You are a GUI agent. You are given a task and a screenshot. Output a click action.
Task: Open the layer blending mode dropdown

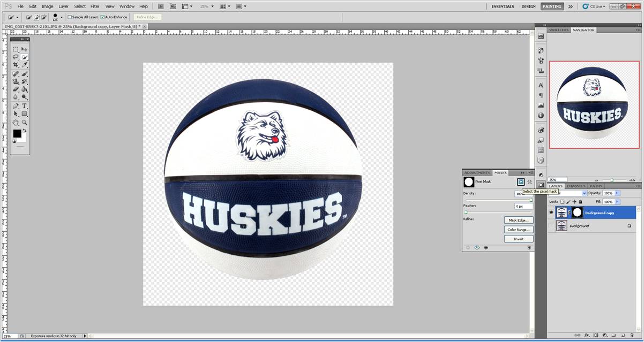point(584,193)
